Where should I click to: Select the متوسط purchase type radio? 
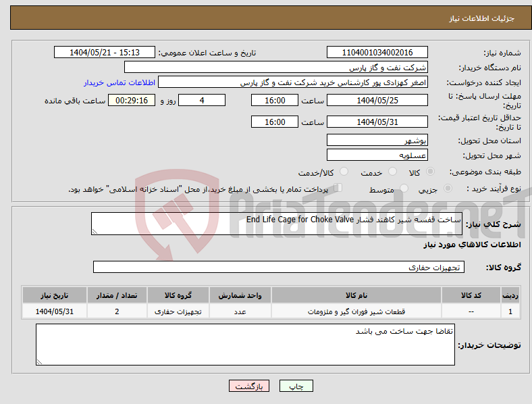pyautogui.click(x=404, y=188)
